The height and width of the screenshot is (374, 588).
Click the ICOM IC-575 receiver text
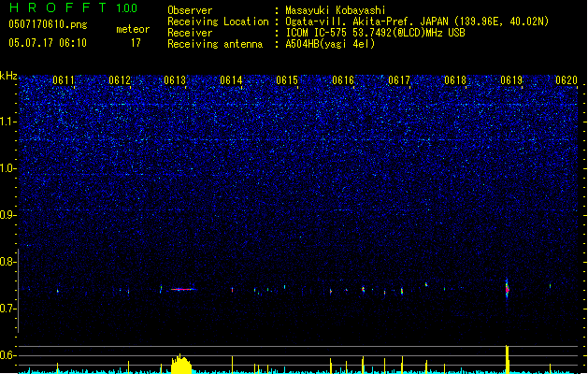click(375, 33)
